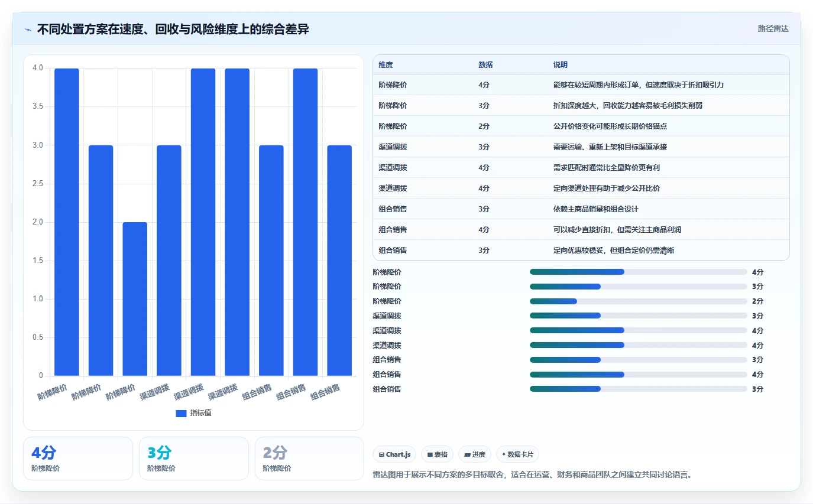813x504 pixels.
Task: Open the 4分 阶梯降价 summary card
Action: 78,459
